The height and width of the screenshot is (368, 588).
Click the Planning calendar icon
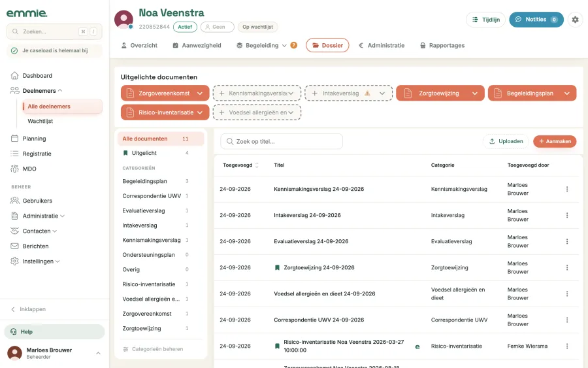tap(14, 139)
